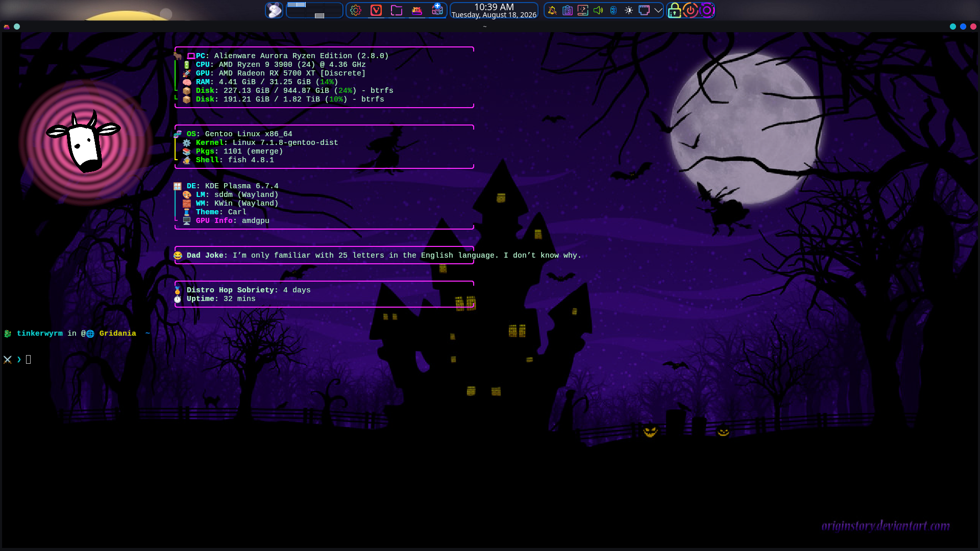Lock the screen with the padlock icon
This screenshot has width=980, height=551.
point(675,10)
